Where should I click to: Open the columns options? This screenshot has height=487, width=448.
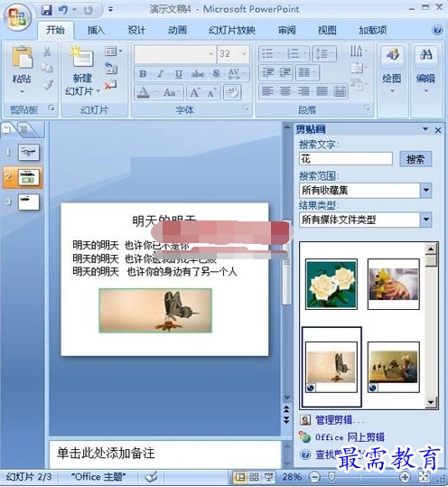point(307,72)
